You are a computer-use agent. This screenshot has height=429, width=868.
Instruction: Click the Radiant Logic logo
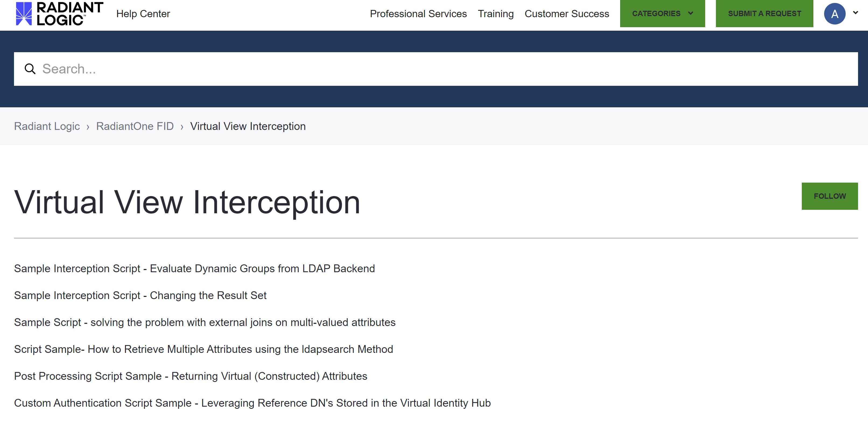tap(59, 13)
